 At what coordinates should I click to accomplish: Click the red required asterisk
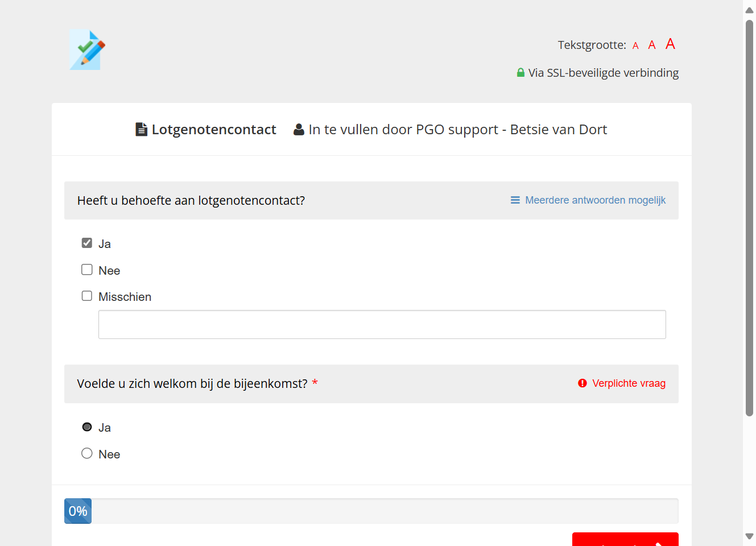click(x=315, y=383)
